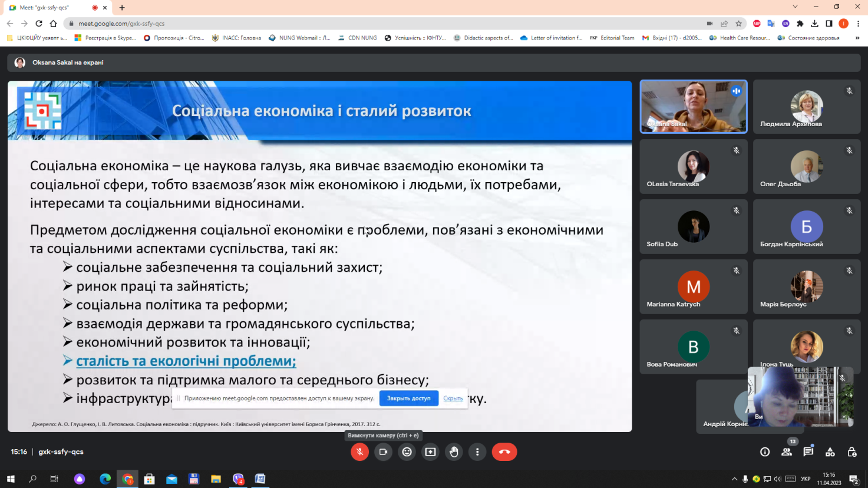Viewport: 868px width, 488px height.
Task: Open the in-call chat messages
Action: click(x=808, y=451)
